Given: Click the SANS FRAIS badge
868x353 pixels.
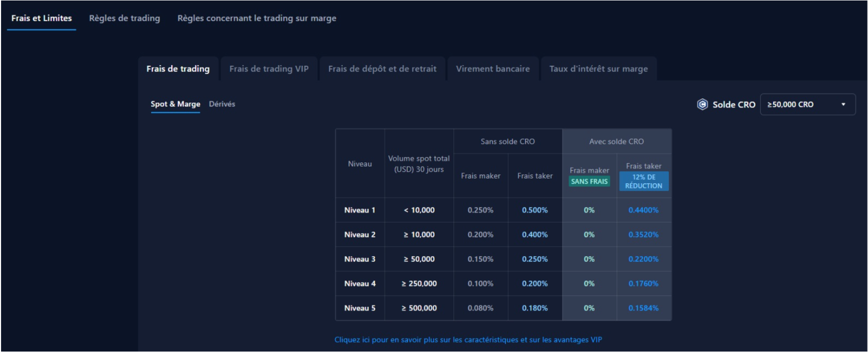Looking at the screenshot, I should tap(589, 182).
